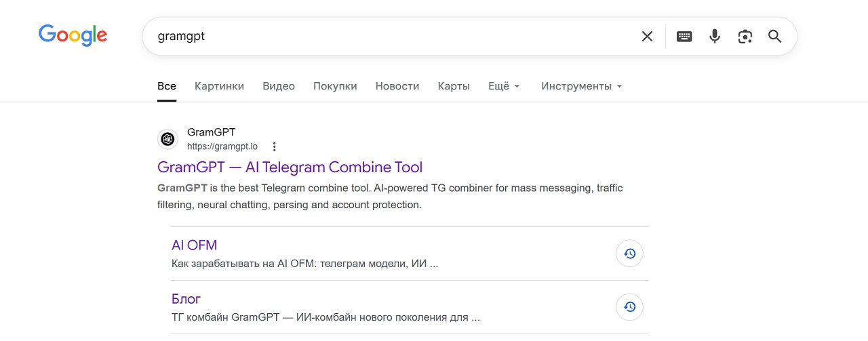Screen dimensions: 868x341
Task: Click the GramGPT site name above the URL
Action: click(x=212, y=132)
